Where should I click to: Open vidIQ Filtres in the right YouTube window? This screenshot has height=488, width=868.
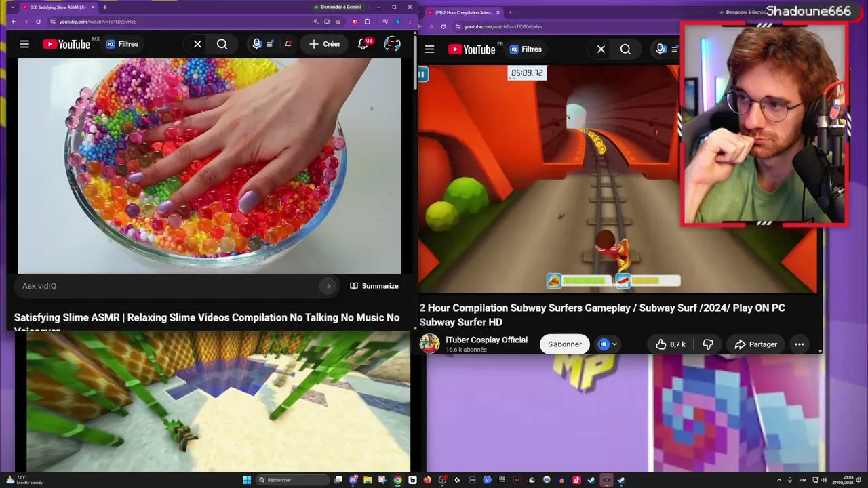(526, 49)
